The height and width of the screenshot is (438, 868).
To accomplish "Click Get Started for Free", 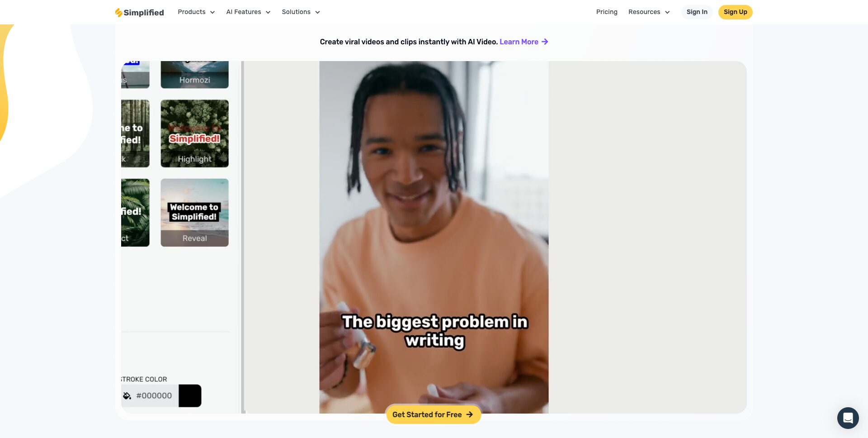I will click(433, 414).
